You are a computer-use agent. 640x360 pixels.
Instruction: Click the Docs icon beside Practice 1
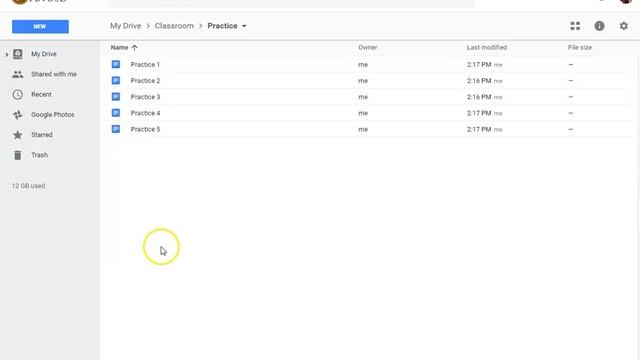point(116,64)
